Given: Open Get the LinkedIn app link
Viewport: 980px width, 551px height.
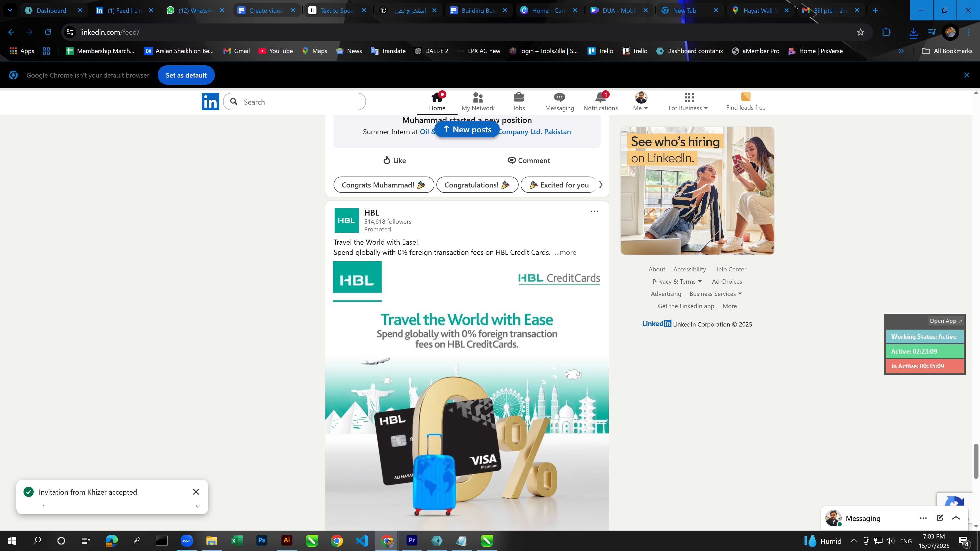Looking at the screenshot, I should [x=686, y=306].
